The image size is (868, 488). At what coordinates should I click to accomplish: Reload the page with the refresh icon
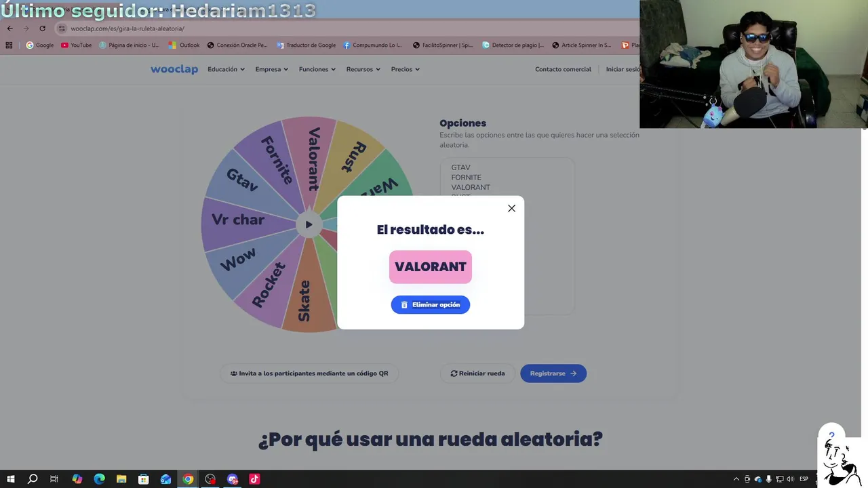click(x=42, y=28)
